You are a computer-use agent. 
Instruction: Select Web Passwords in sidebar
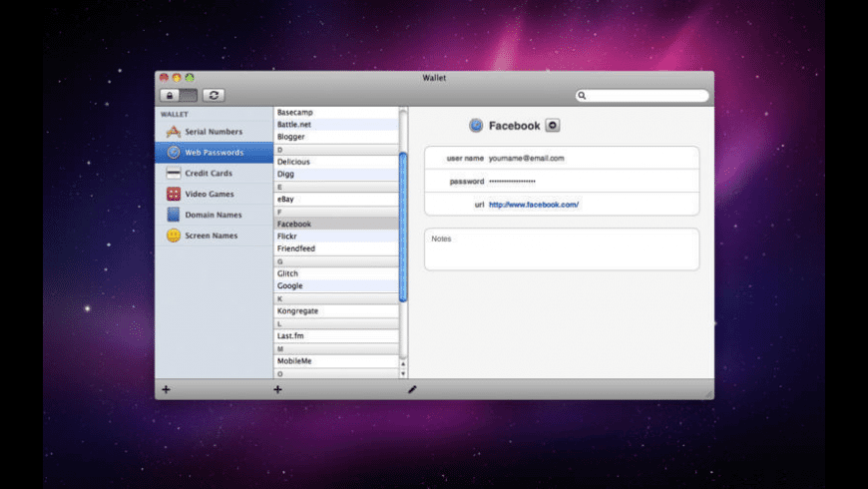[x=215, y=153]
